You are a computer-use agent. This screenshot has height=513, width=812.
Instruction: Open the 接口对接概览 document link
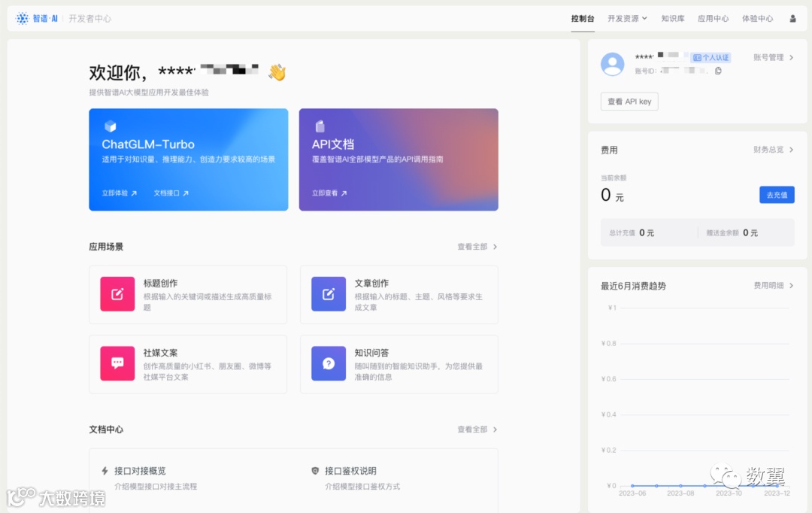coord(140,471)
